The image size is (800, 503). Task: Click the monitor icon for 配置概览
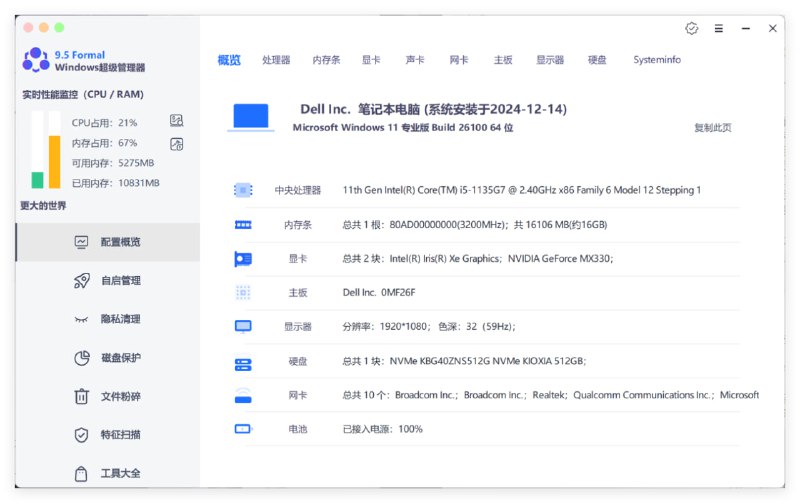click(x=82, y=242)
